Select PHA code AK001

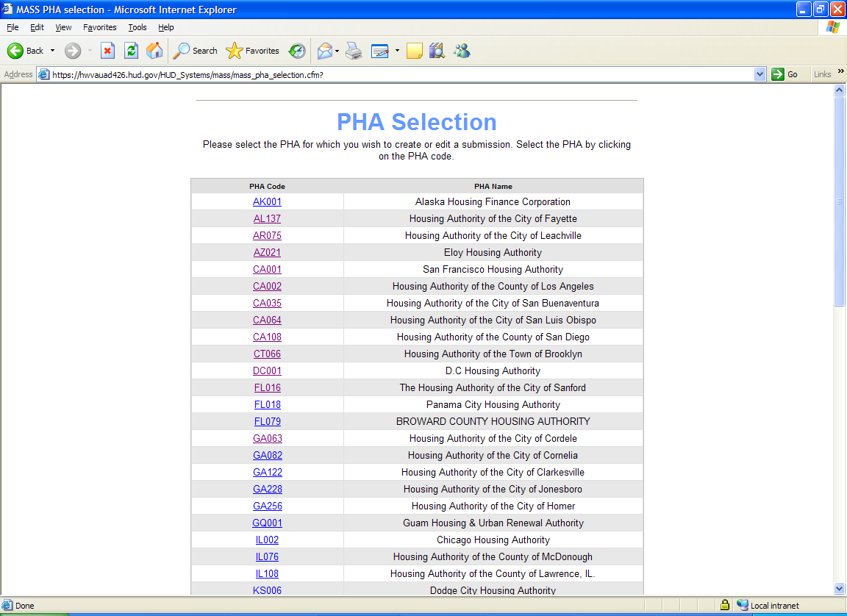pos(267,201)
